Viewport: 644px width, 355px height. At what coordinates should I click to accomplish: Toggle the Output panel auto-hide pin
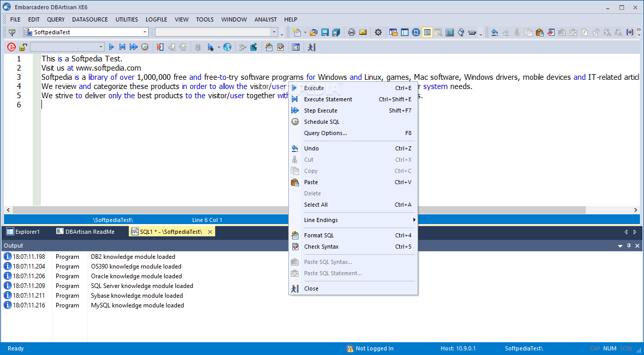pyautogui.click(x=629, y=246)
